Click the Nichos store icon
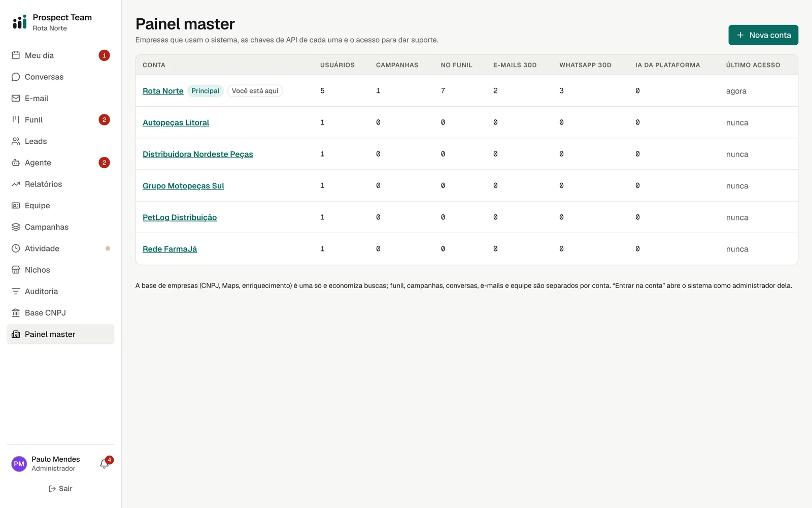Image resolution: width=812 pixels, height=508 pixels. 16,270
